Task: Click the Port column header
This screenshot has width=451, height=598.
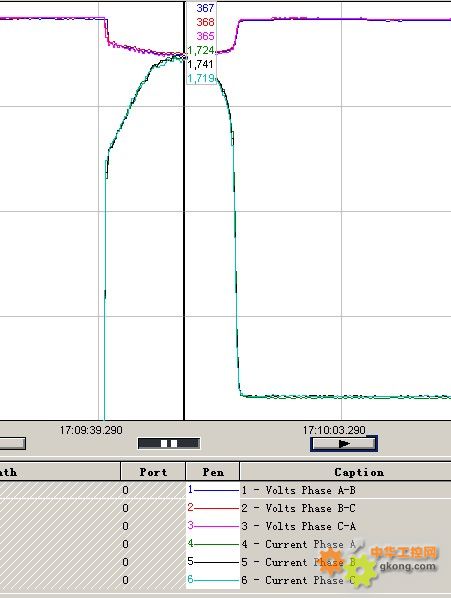Action: (153, 472)
